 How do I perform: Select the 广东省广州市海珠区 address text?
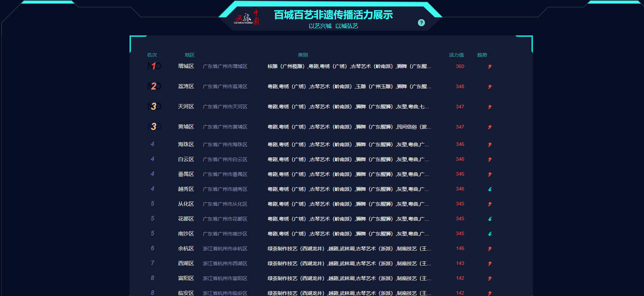225,144
